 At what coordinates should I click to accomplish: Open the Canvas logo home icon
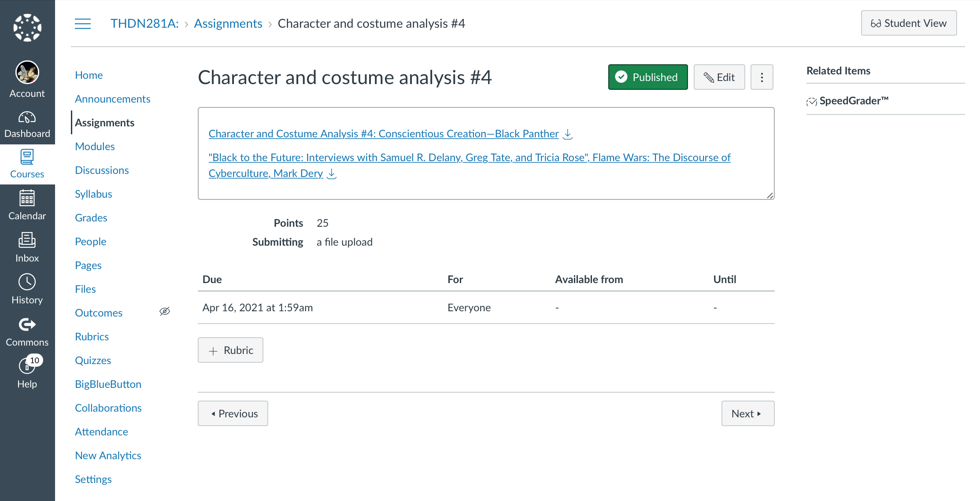tap(27, 27)
